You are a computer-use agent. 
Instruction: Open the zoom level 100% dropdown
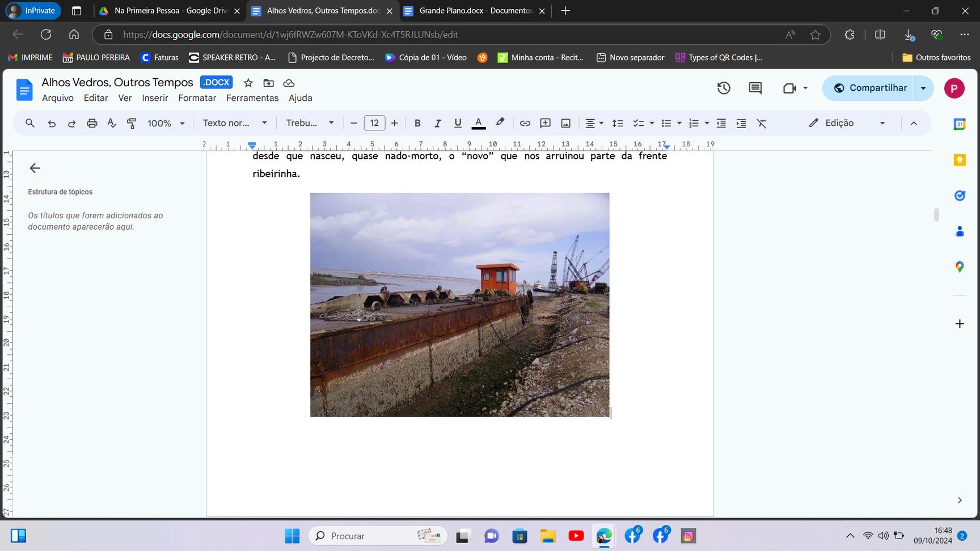click(166, 123)
